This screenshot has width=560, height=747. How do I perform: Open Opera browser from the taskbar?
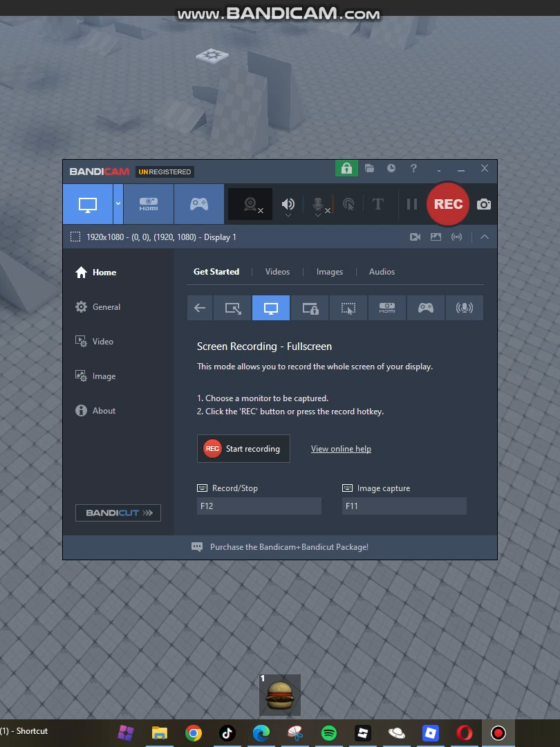(465, 732)
